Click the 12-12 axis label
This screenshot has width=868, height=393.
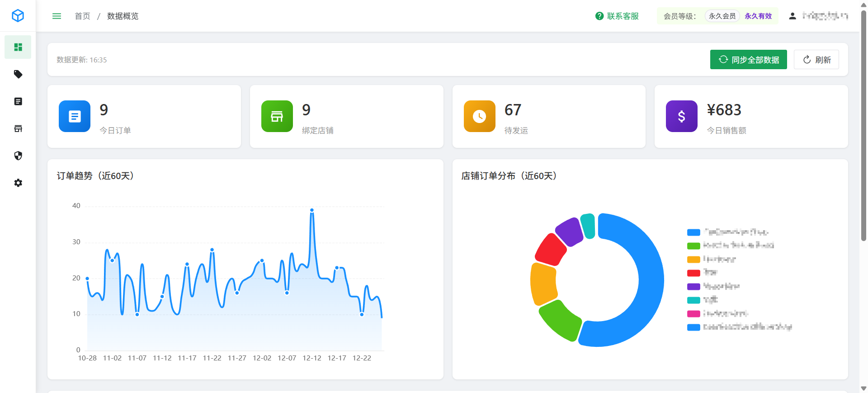pos(312,358)
